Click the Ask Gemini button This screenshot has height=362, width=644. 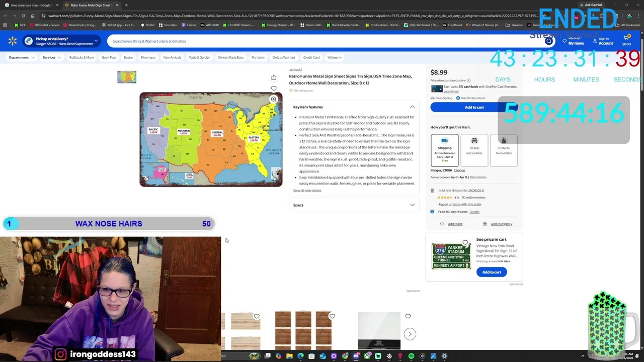click(591, 5)
